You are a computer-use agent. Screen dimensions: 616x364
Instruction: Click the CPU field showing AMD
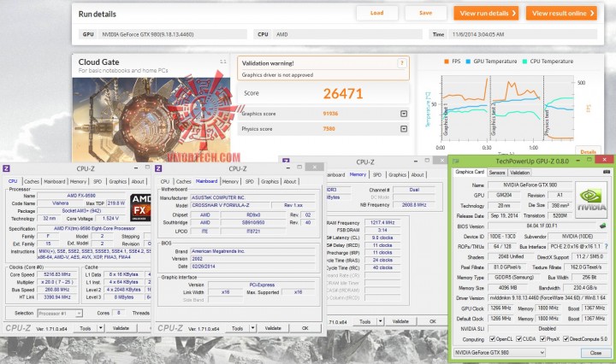tap(346, 34)
